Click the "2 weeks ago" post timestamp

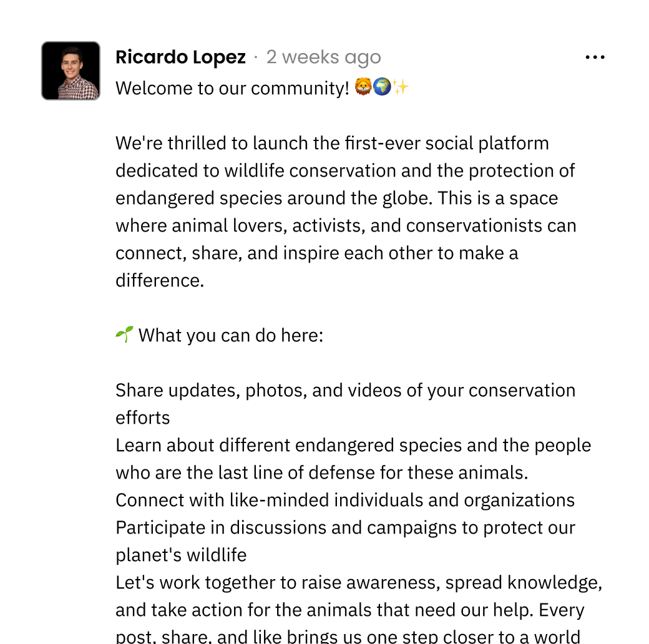[x=323, y=57]
